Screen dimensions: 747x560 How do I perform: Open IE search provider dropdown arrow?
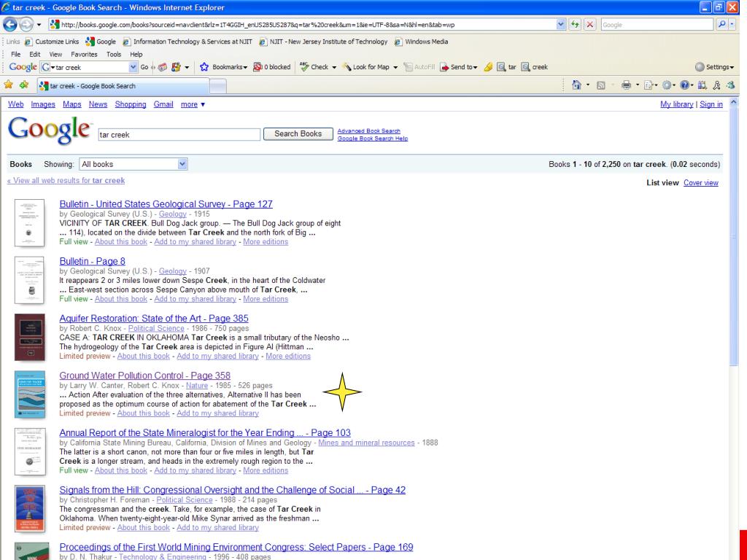pyautogui.click(x=732, y=24)
